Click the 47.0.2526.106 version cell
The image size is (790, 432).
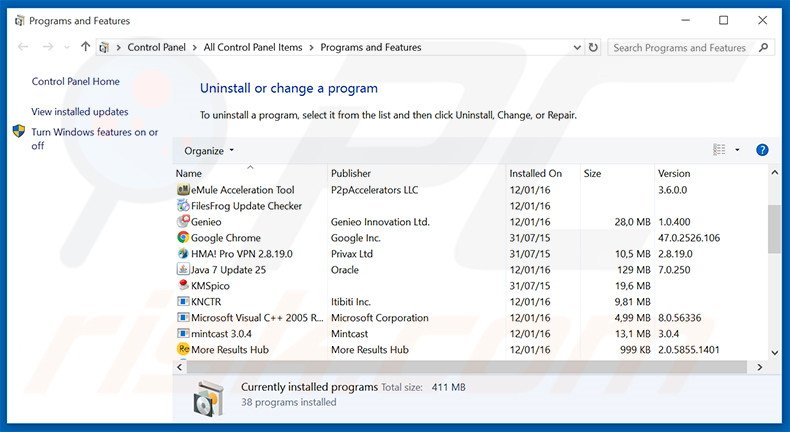click(689, 237)
